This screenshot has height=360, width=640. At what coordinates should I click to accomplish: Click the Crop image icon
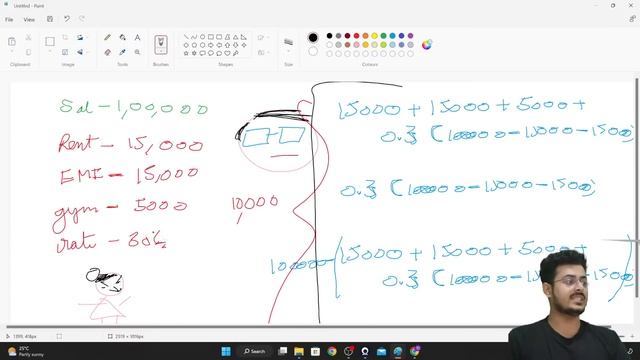(x=65, y=38)
